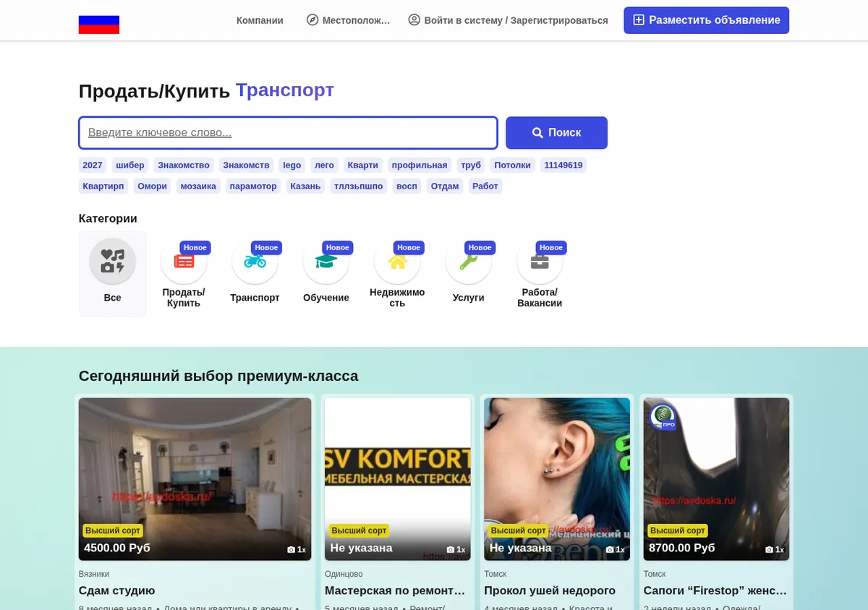Viewport: 868px width, 610px height.
Task: Select the lego search tag
Action: [292, 166]
